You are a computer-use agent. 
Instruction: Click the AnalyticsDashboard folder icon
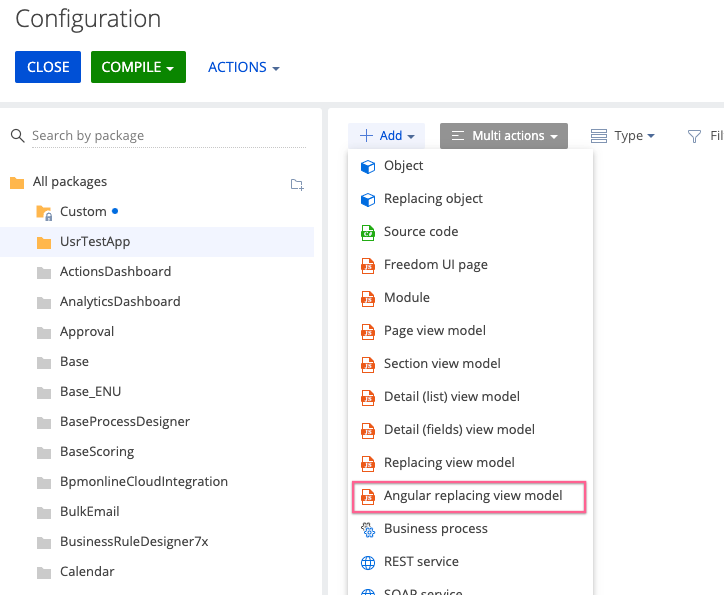pos(44,303)
